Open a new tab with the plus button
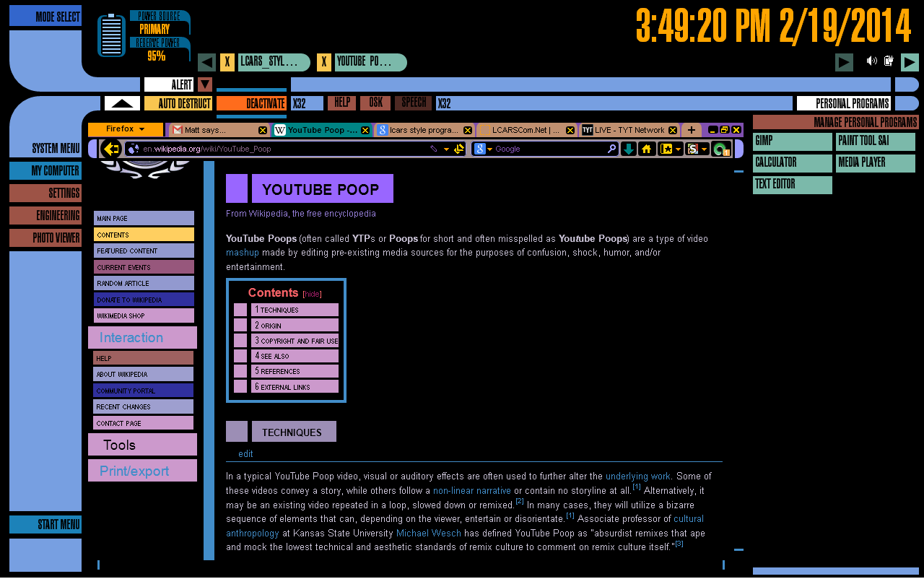 692,130
